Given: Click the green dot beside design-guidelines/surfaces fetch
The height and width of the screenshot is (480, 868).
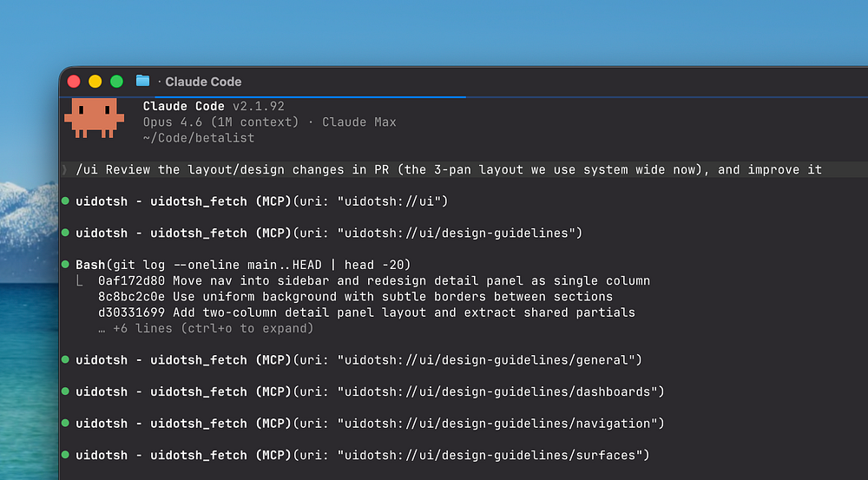Looking at the screenshot, I should click(x=66, y=456).
